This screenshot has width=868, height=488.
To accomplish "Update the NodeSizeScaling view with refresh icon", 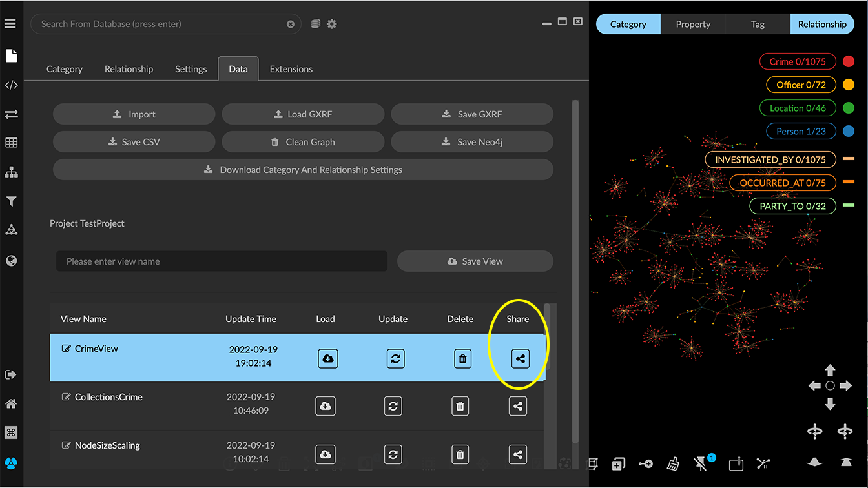I will (x=393, y=454).
